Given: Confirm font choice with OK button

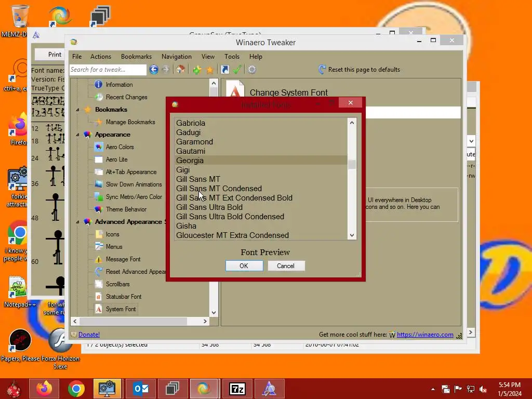Looking at the screenshot, I should [244, 265].
